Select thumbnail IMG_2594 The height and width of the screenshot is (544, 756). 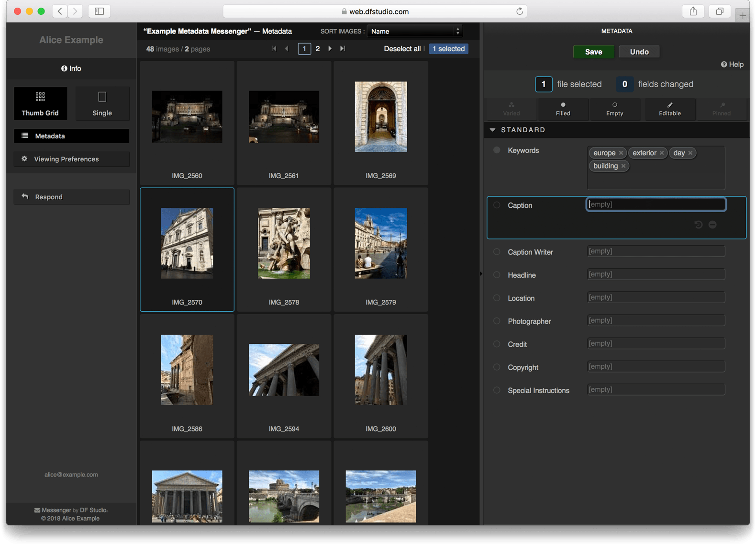pos(284,376)
